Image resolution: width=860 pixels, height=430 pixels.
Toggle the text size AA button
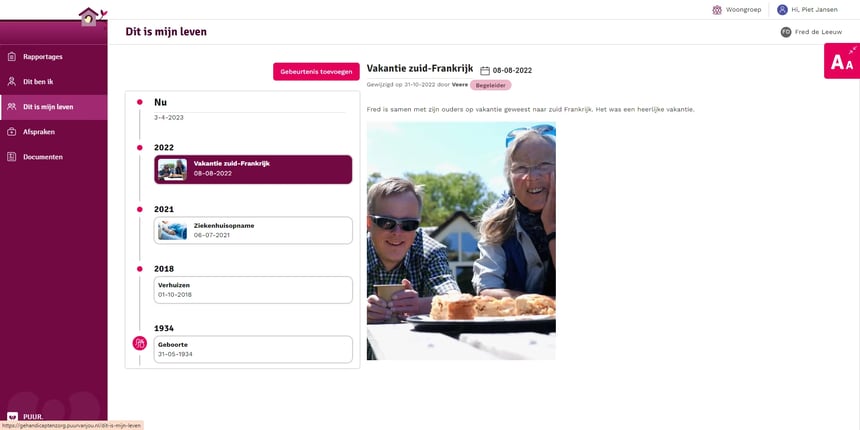pyautogui.click(x=842, y=61)
